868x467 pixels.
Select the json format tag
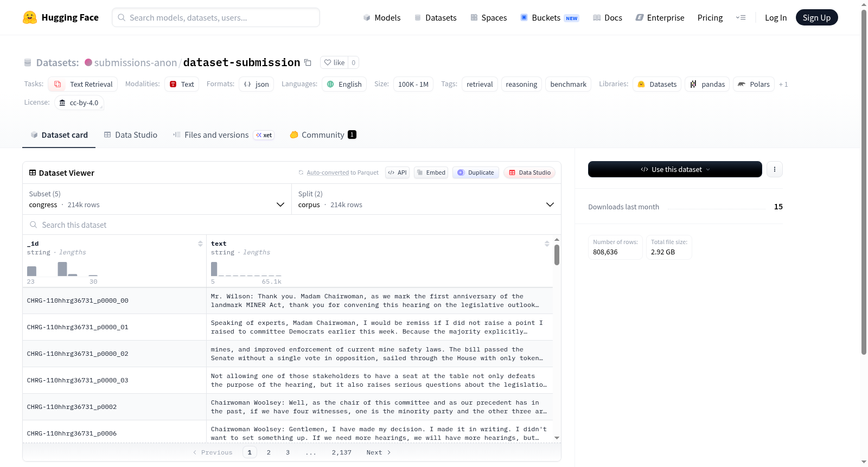tap(256, 84)
